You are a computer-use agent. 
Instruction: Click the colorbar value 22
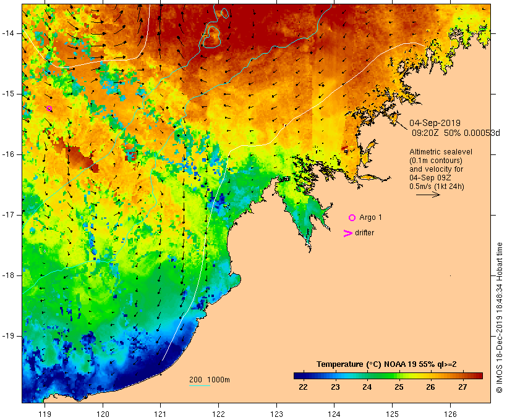click(x=303, y=387)
